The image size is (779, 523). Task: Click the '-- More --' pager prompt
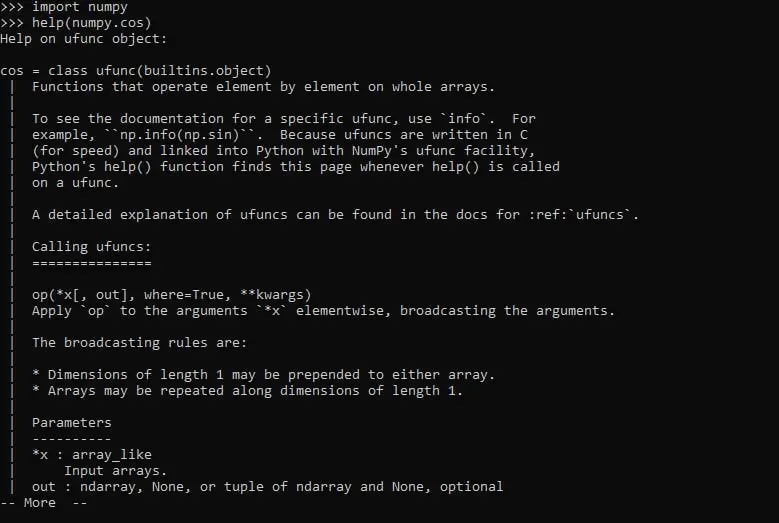(x=44, y=503)
